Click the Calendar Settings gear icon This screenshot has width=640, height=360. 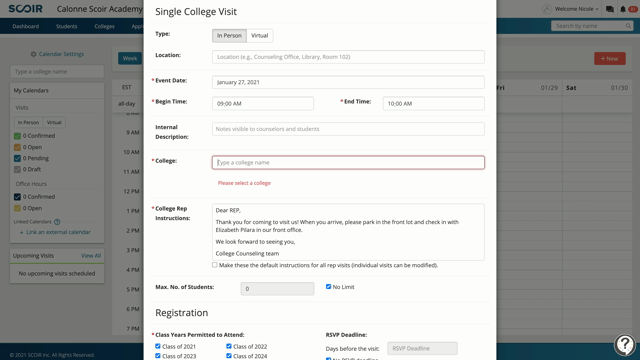click(x=33, y=54)
